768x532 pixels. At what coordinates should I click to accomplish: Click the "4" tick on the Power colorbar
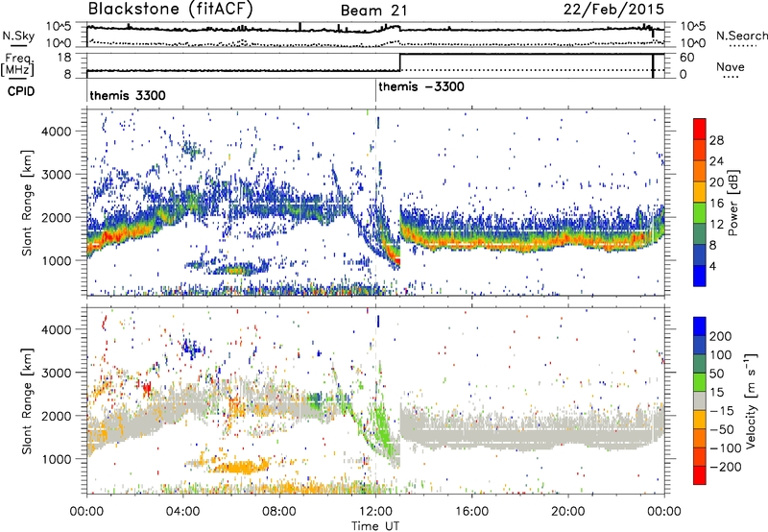(712, 266)
